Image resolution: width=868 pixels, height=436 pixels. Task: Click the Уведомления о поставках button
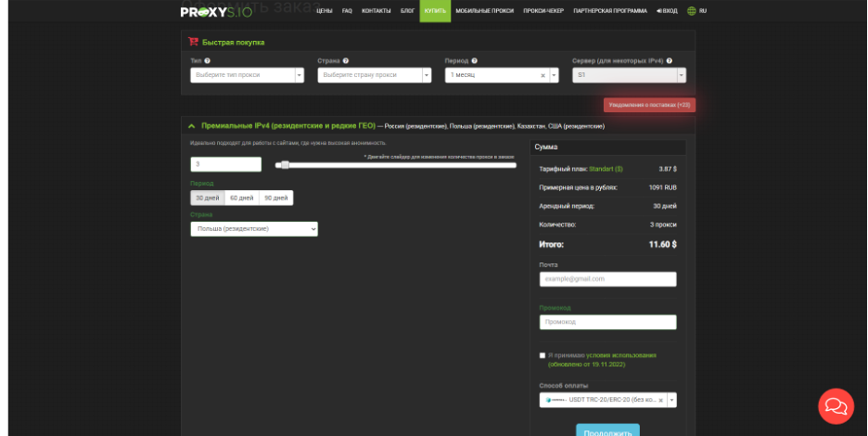pyautogui.click(x=649, y=105)
